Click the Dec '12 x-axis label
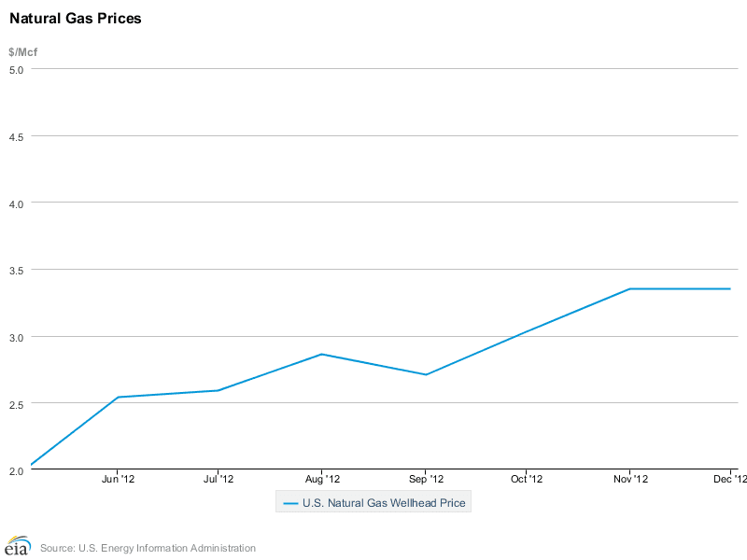The width and height of the screenshot is (747, 560). (x=729, y=480)
